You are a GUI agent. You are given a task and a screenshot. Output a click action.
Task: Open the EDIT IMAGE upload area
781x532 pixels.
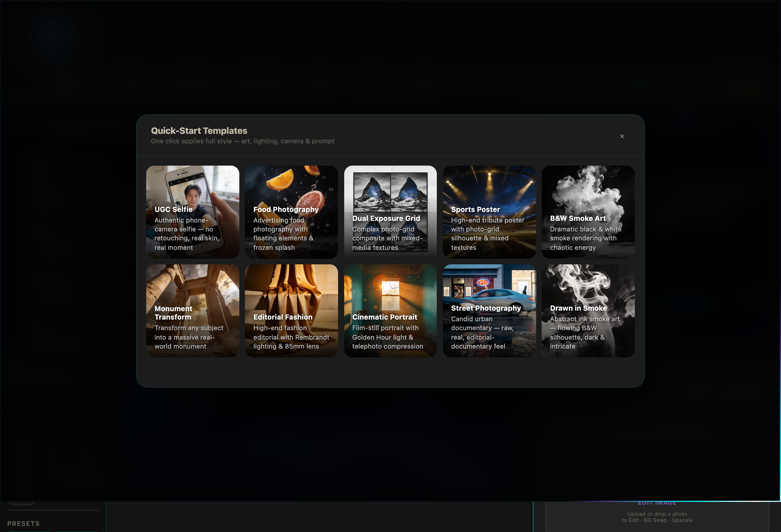pos(657,503)
